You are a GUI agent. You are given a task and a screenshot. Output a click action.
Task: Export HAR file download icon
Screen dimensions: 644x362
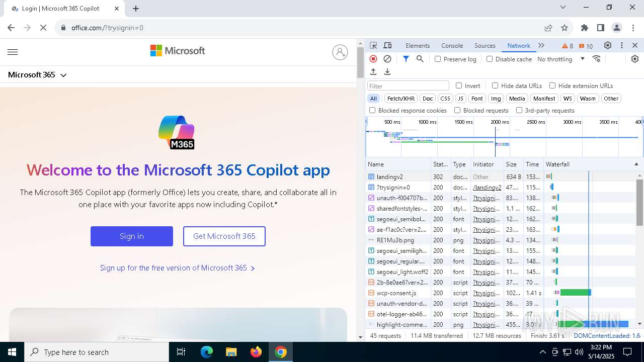[x=387, y=72]
